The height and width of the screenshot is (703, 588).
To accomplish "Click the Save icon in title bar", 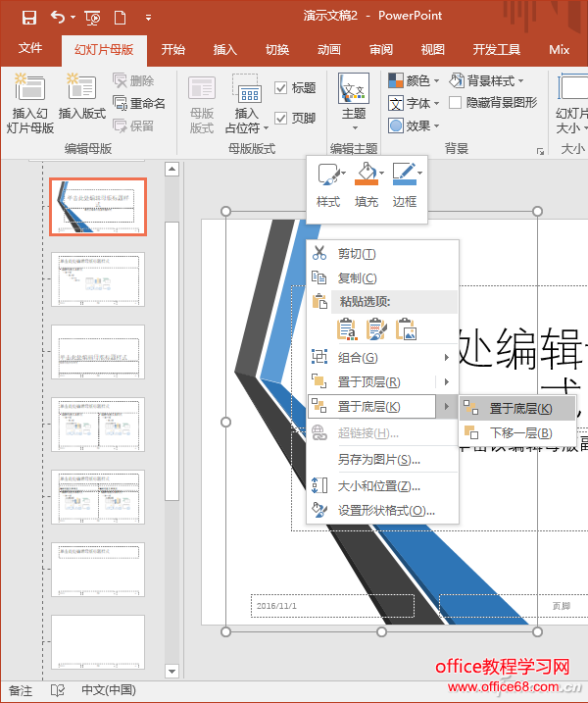I will click(28, 17).
